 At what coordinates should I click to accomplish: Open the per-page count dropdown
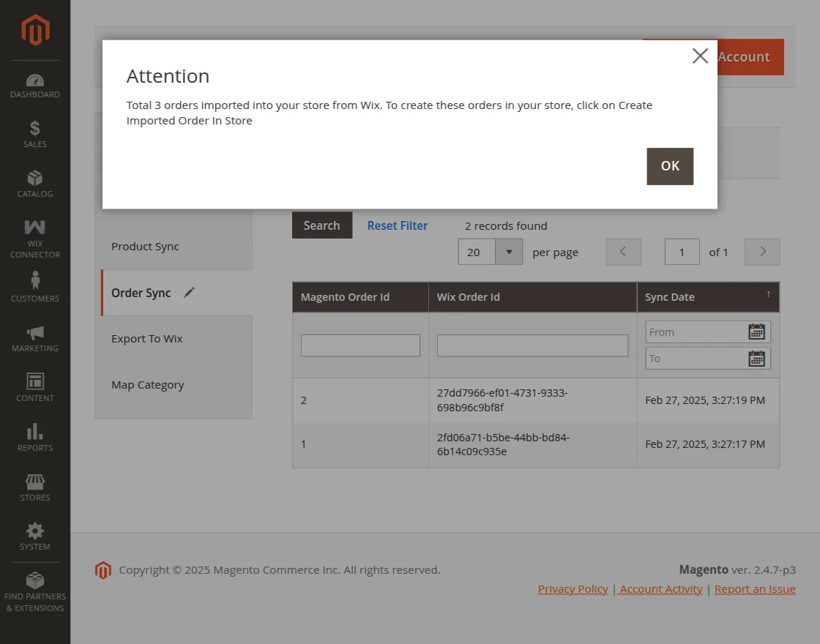(508, 251)
